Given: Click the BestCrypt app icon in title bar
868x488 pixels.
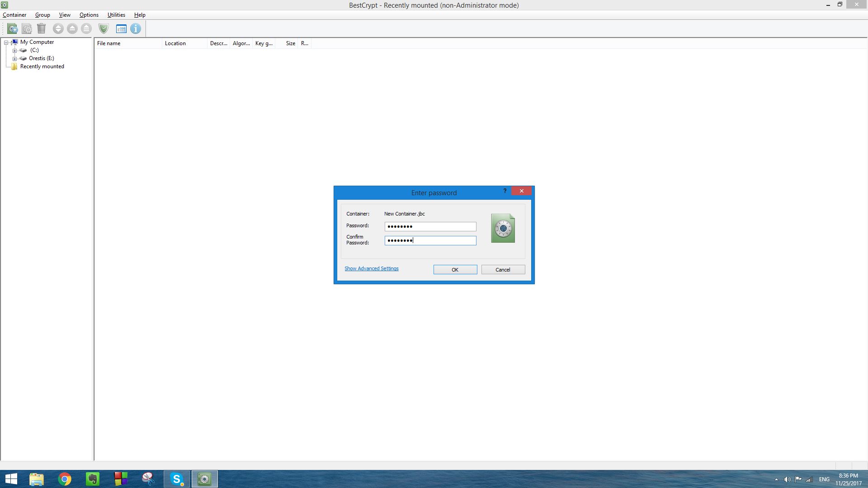Looking at the screenshot, I should tap(4, 5).
